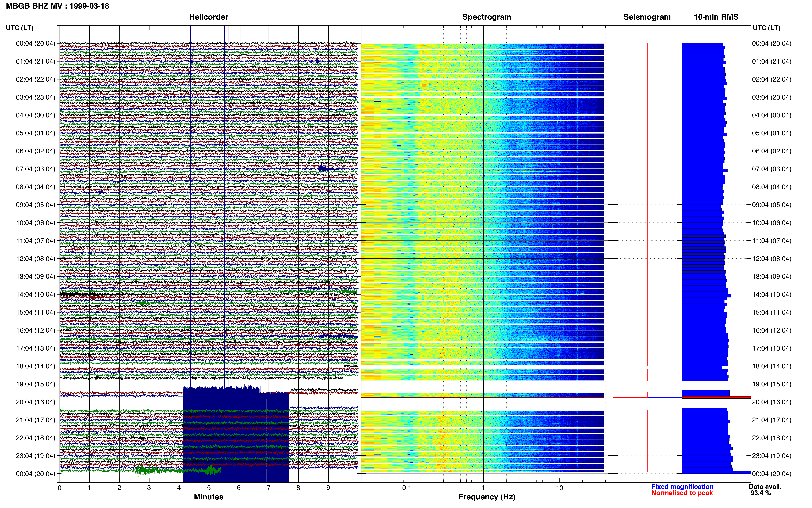Image resolution: width=812 pixels, height=508 pixels.
Task: Click the right 'UTC (LT)' axis header
Action: [766, 28]
